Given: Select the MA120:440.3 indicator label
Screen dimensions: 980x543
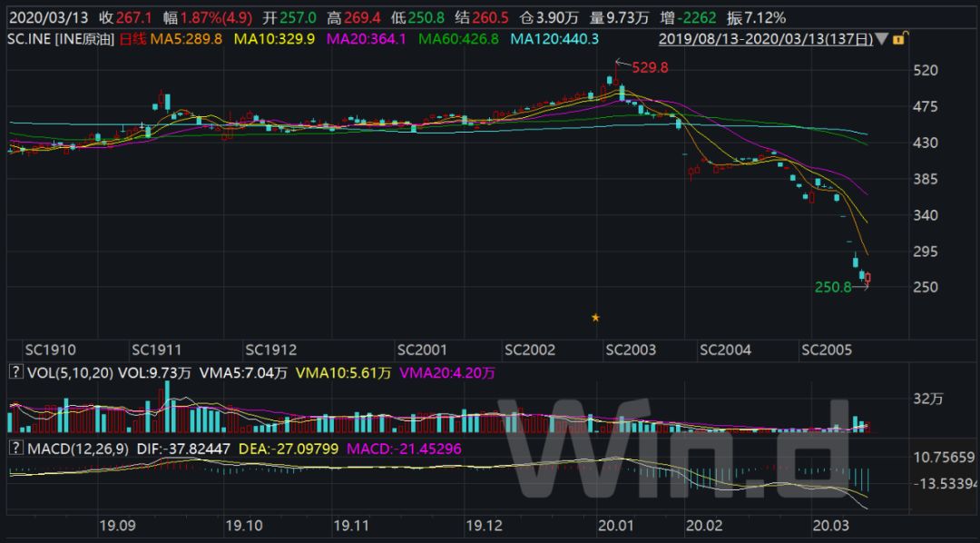Looking at the screenshot, I should [555, 39].
